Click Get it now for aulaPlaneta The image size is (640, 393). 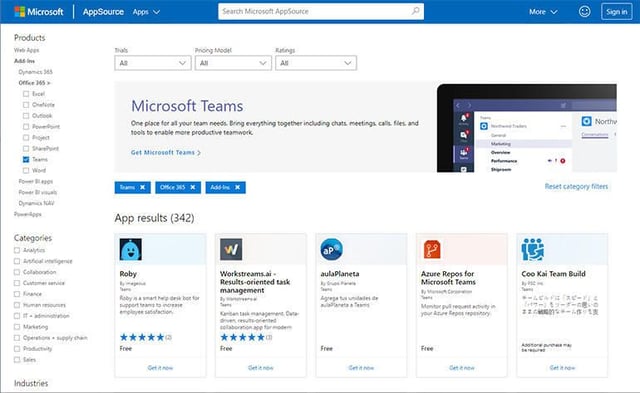361,368
